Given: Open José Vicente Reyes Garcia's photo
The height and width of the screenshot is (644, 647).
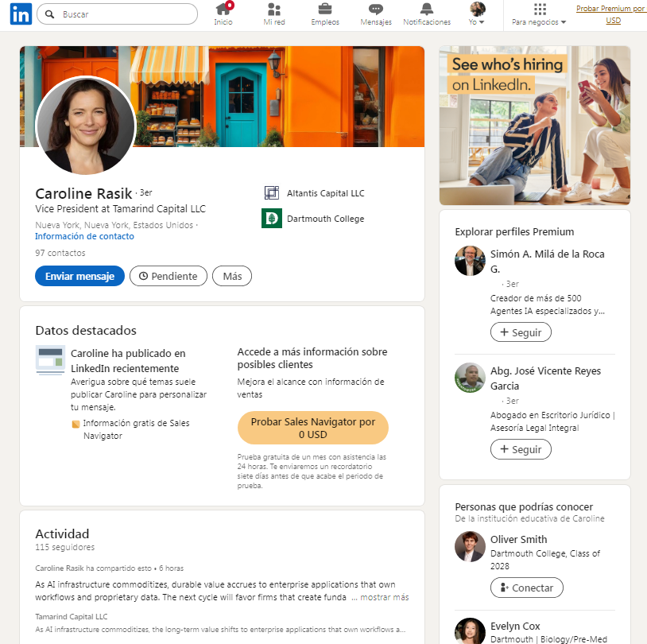Looking at the screenshot, I should click(x=470, y=378).
